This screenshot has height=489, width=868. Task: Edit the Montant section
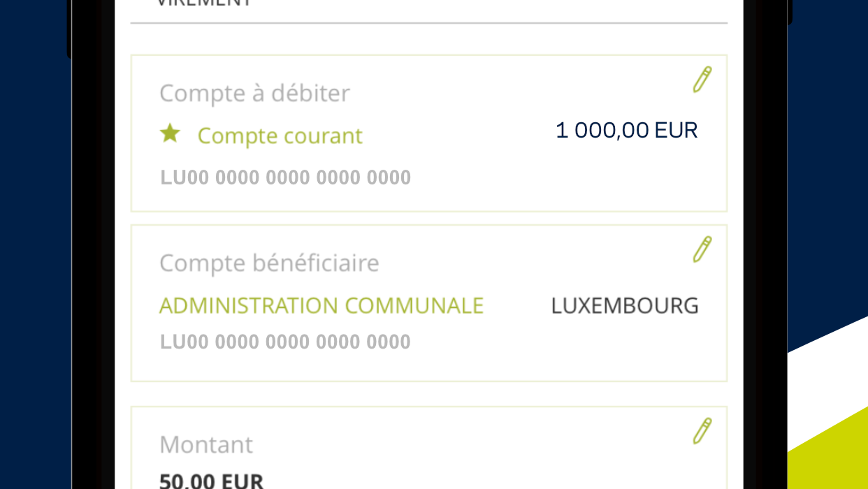point(702,431)
